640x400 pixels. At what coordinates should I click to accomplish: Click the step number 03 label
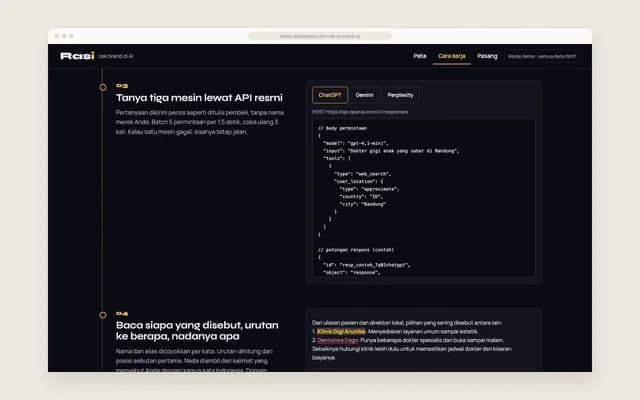[x=122, y=86]
